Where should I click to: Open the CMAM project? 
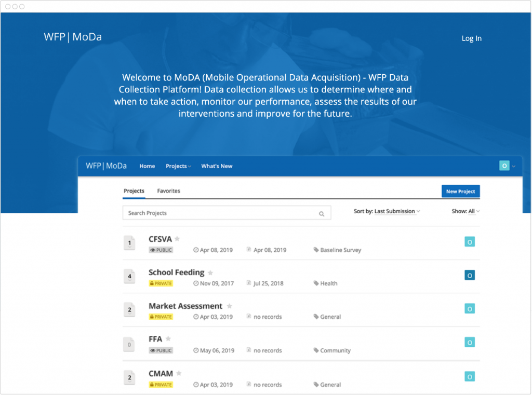coord(161,374)
